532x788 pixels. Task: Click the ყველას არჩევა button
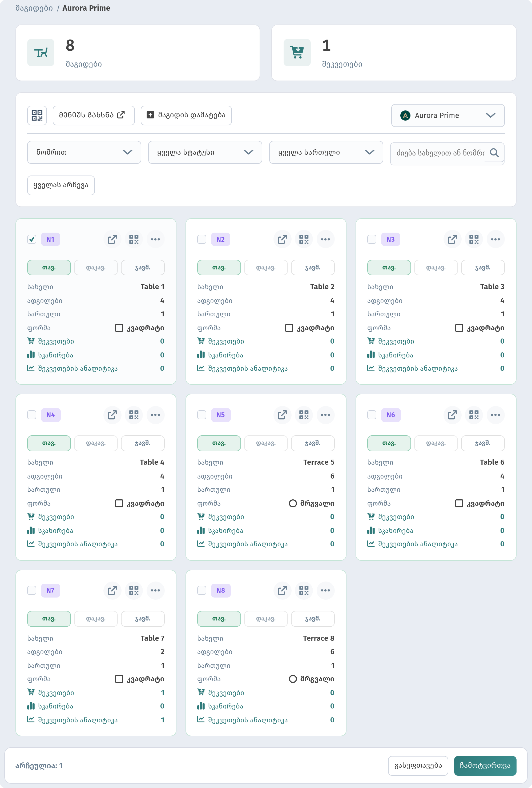click(x=61, y=185)
